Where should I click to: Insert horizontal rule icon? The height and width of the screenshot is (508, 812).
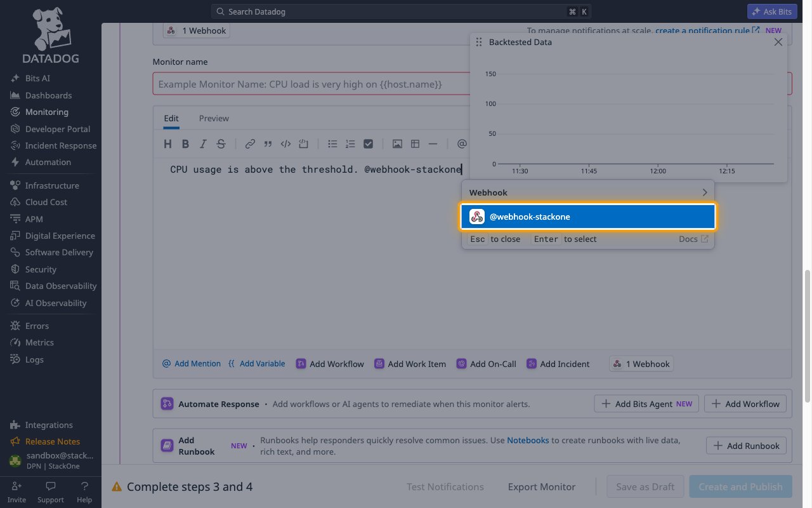433,144
